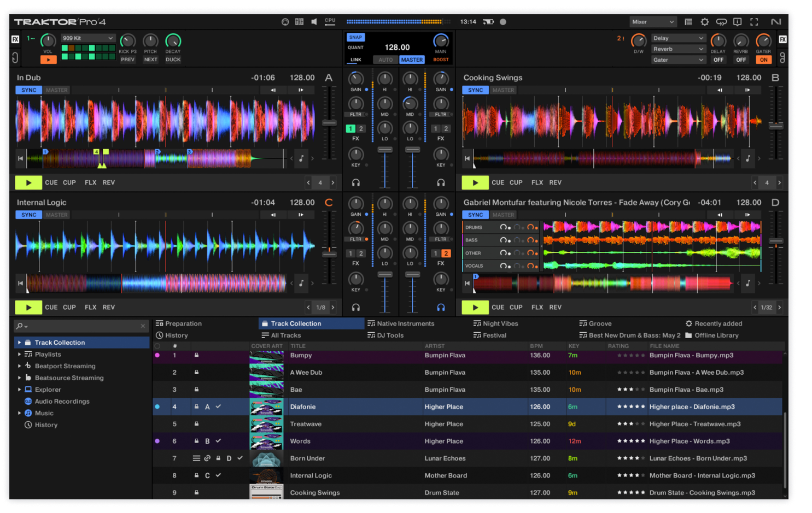Viewport: 812px width, 513px height.
Task: Click the music note icon on Deck D
Action: pyautogui.click(x=747, y=283)
